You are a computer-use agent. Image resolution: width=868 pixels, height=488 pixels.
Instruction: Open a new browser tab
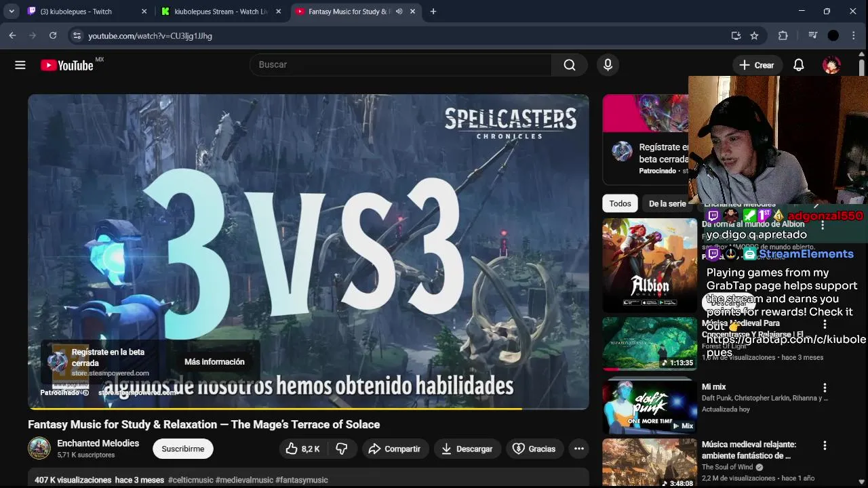(x=433, y=12)
